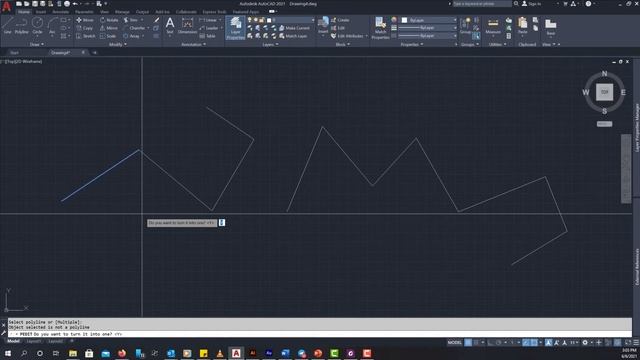Toggle ortho mode in status bar

point(491,342)
